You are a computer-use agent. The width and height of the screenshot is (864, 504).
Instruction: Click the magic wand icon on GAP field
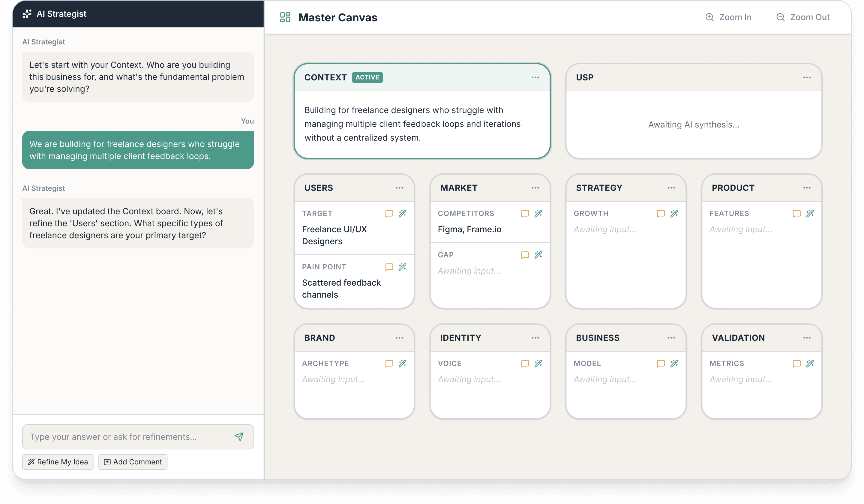pos(538,255)
